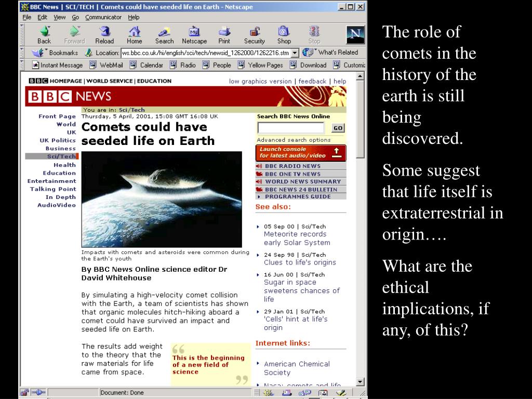Open 'Meteorite records early Solar System' link

(x=297, y=238)
